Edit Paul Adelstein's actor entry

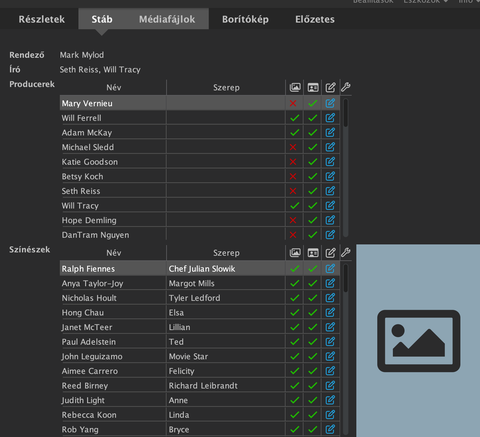pyautogui.click(x=330, y=342)
